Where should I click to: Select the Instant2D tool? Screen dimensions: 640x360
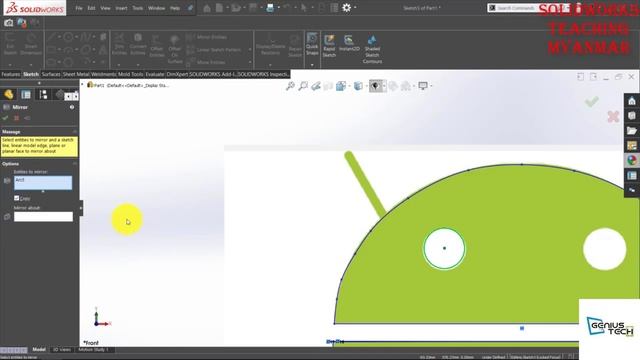click(x=349, y=43)
